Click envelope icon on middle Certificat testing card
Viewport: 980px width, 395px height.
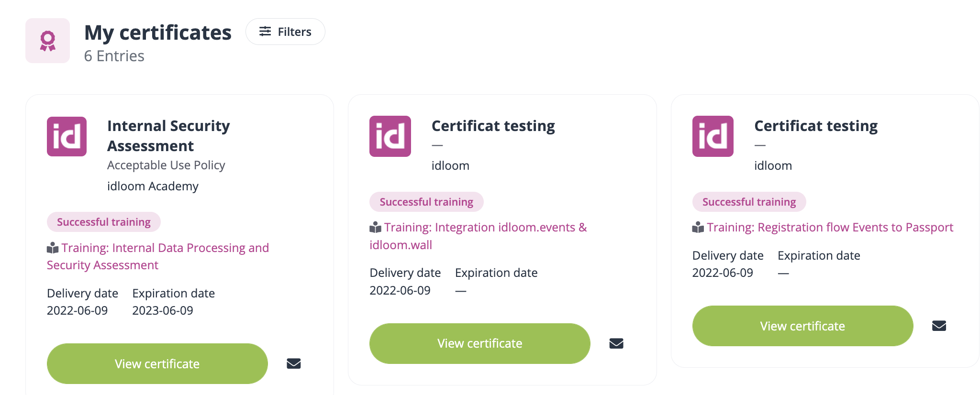(x=616, y=343)
